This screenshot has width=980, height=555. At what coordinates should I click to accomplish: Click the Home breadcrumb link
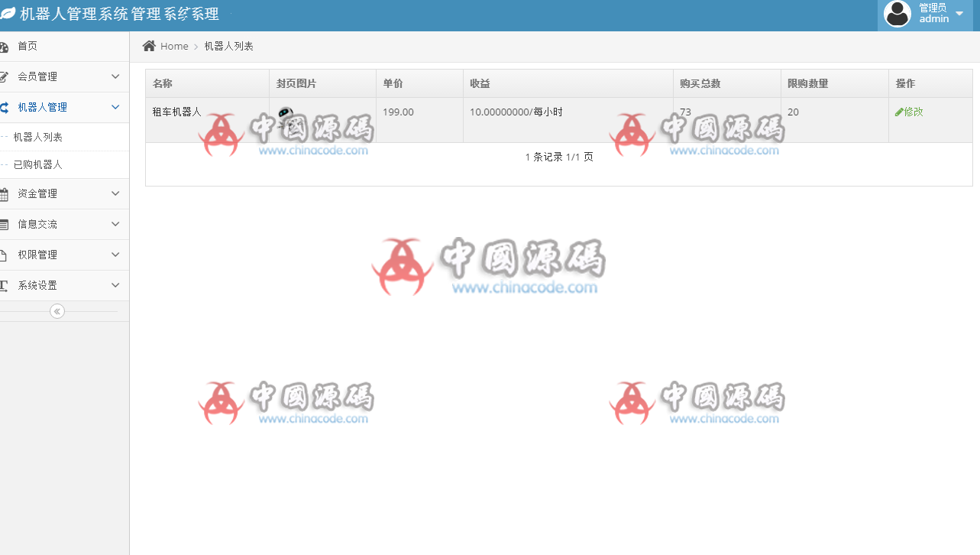[174, 46]
